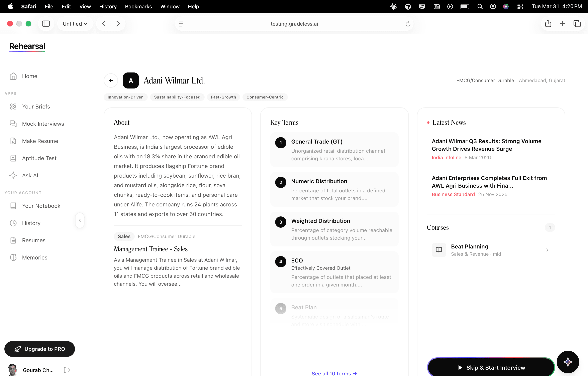588x376 pixels.
Task: Click Skip & Start Interview
Action: coord(491,367)
